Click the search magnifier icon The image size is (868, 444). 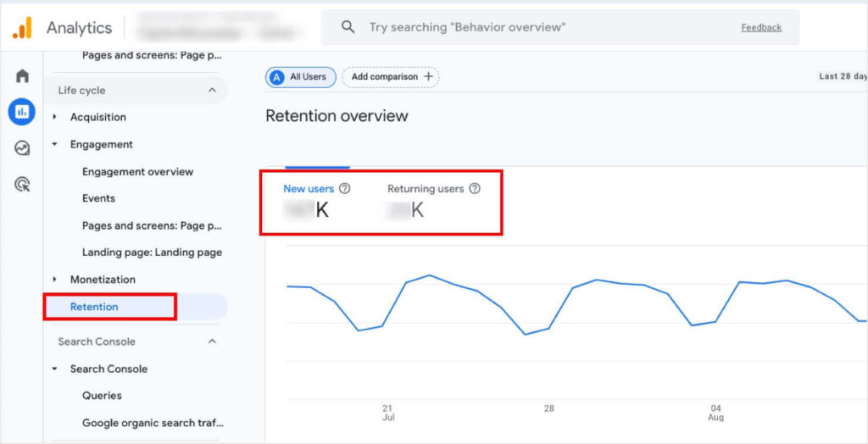(x=348, y=27)
